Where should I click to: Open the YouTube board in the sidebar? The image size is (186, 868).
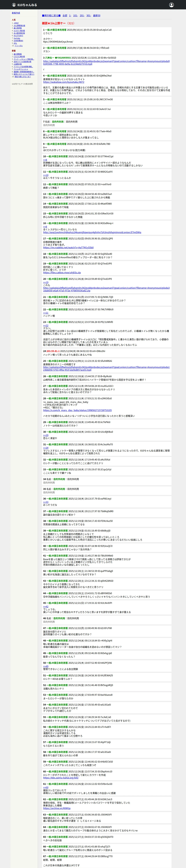(17, 38)
